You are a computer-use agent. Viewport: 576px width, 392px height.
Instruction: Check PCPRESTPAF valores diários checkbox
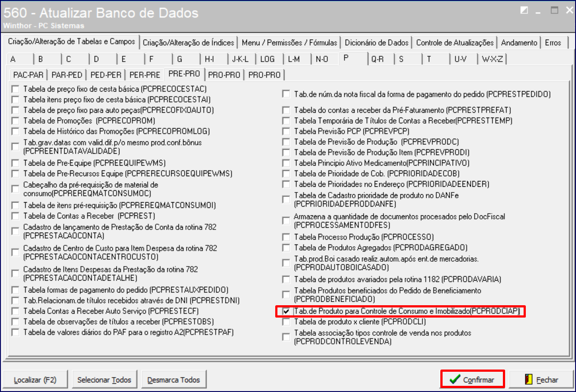click(16, 333)
